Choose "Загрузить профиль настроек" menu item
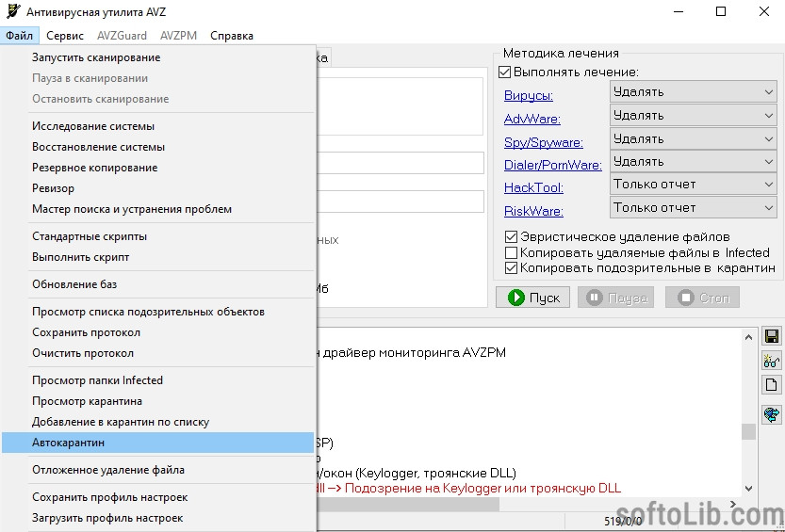The width and height of the screenshot is (785, 532). [157, 518]
